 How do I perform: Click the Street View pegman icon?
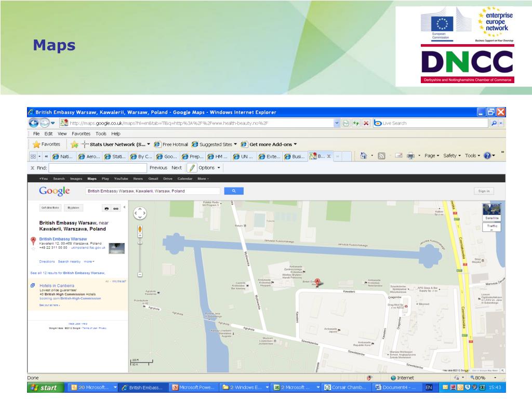point(140,229)
